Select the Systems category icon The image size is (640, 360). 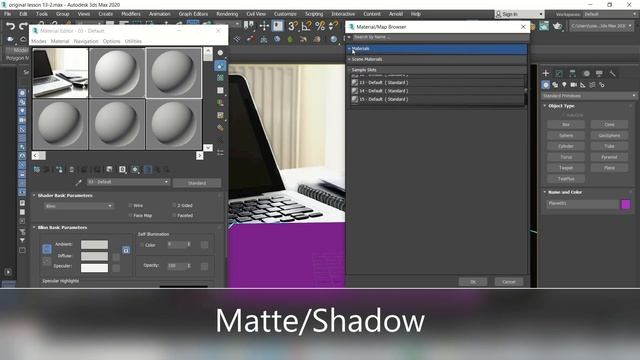tap(602, 85)
